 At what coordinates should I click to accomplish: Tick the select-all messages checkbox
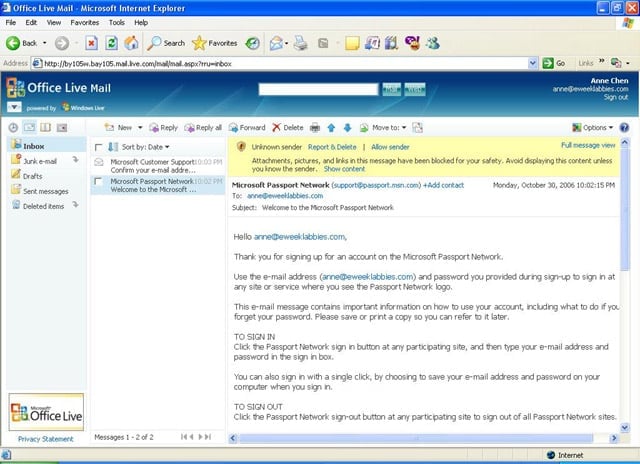98,147
